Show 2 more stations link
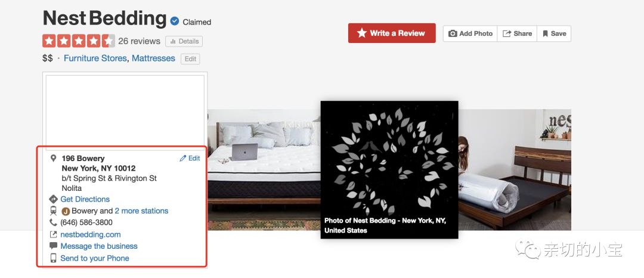The height and width of the screenshot is (278, 644). click(141, 211)
